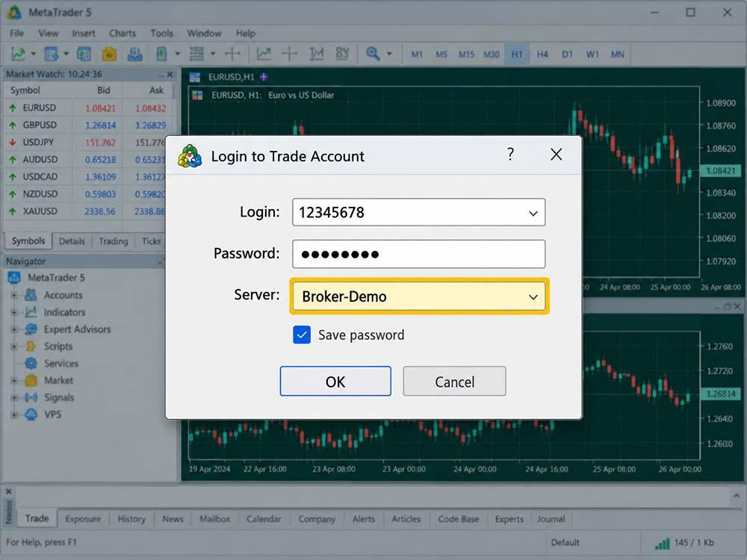
Task: Click the 1M toolbar icon
Action: pos(316,54)
